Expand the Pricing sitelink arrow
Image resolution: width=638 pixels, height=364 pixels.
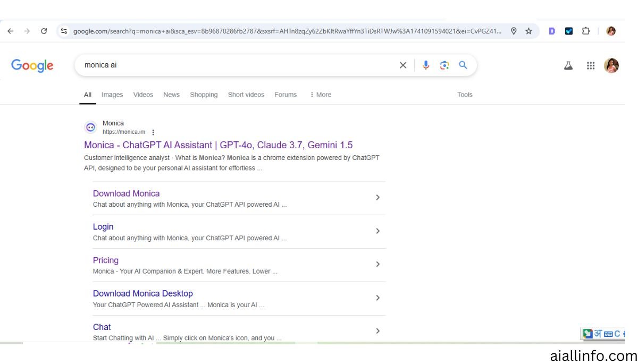coord(378,265)
